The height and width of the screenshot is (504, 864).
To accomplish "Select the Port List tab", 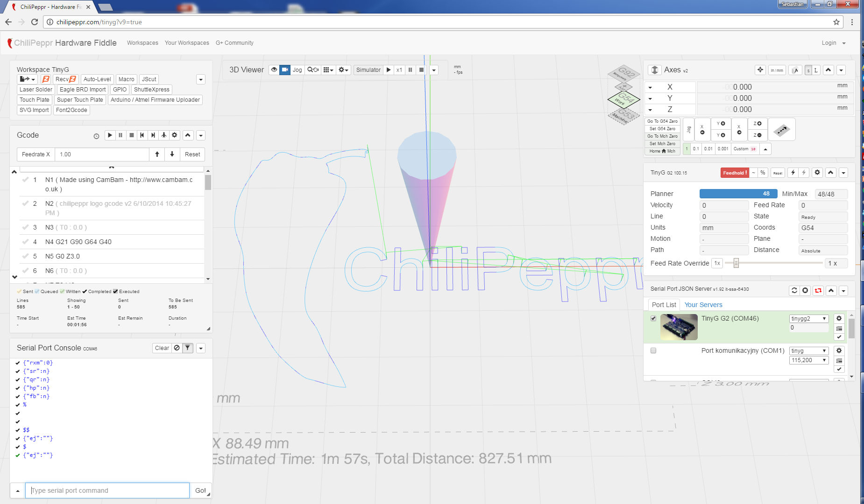I will coord(664,305).
